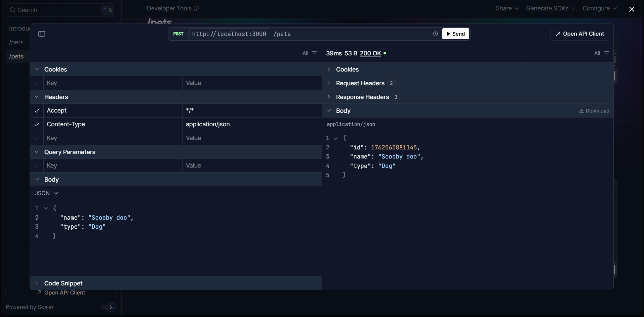
Task: Disable the Content-Type header checkbox
Action: (x=37, y=124)
